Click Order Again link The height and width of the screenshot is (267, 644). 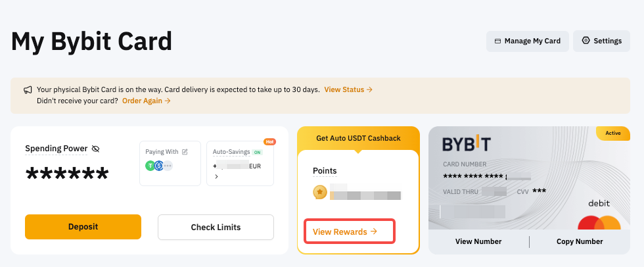[x=147, y=101]
